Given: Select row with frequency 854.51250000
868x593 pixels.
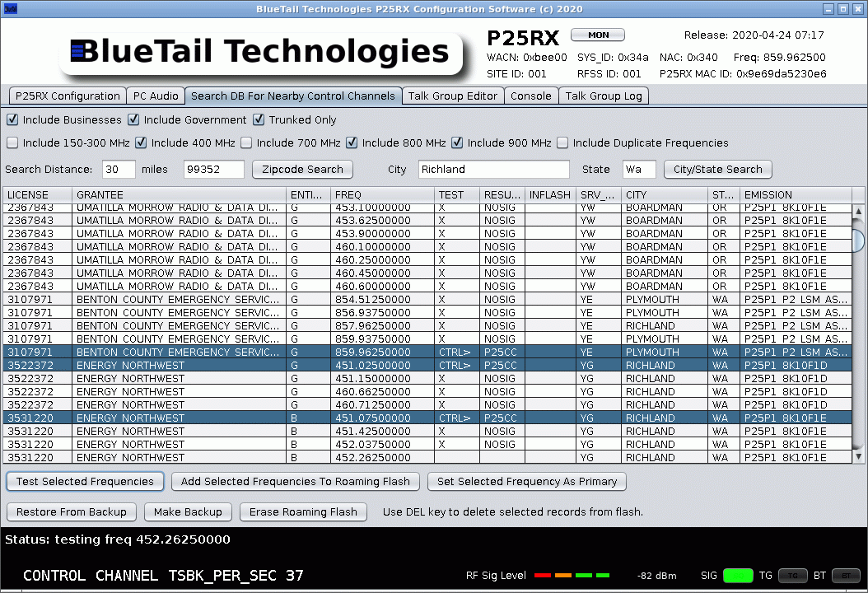Looking at the screenshot, I should pyautogui.click(x=427, y=300).
